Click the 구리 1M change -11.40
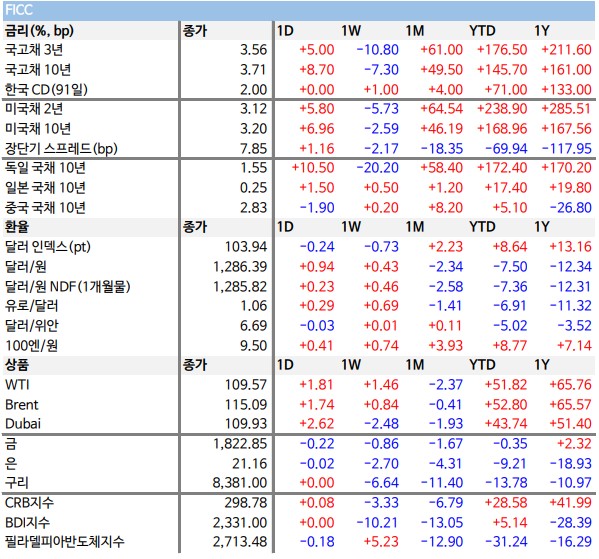 (442, 483)
